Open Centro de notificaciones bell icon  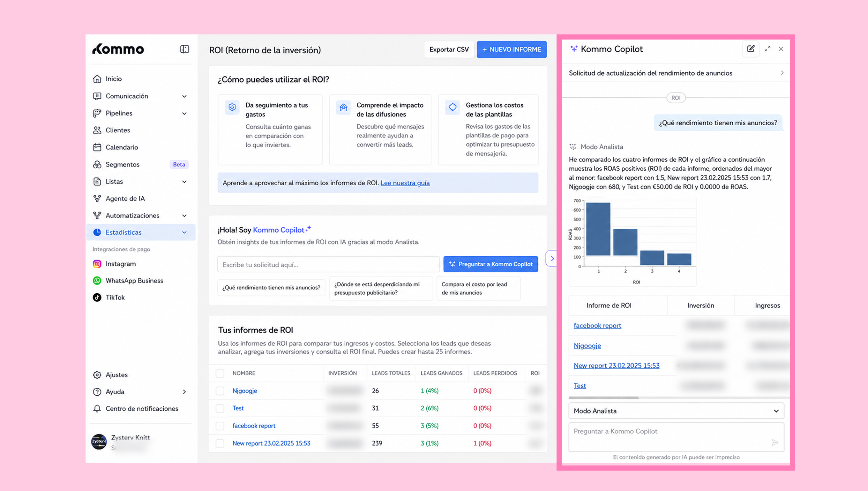pos(97,409)
